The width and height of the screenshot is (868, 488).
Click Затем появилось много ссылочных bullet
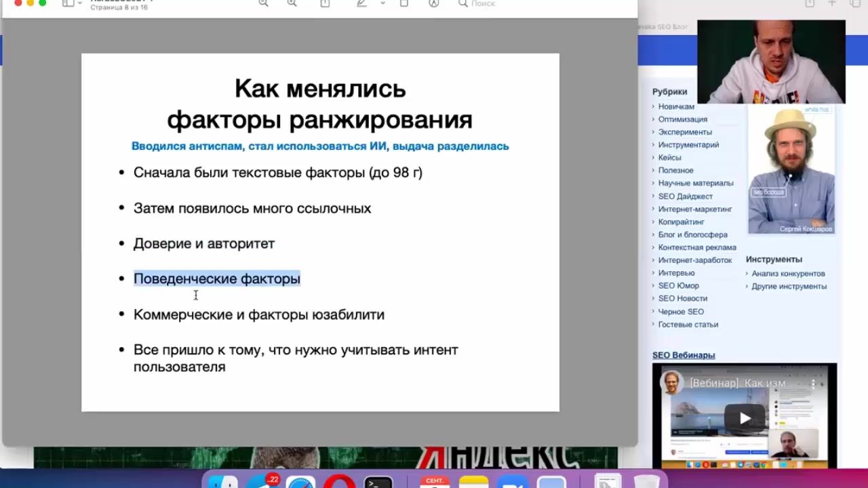(x=252, y=208)
